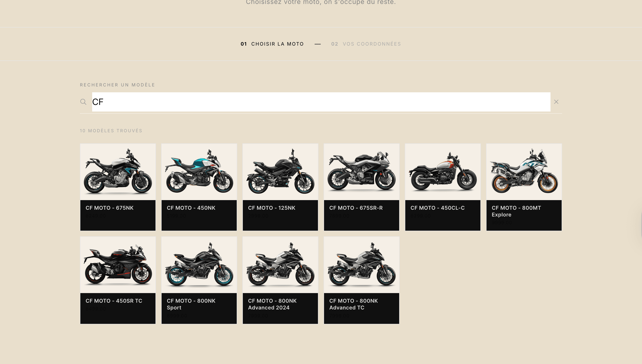Choose the CF MOTO - 450SR TC photo

point(118,265)
